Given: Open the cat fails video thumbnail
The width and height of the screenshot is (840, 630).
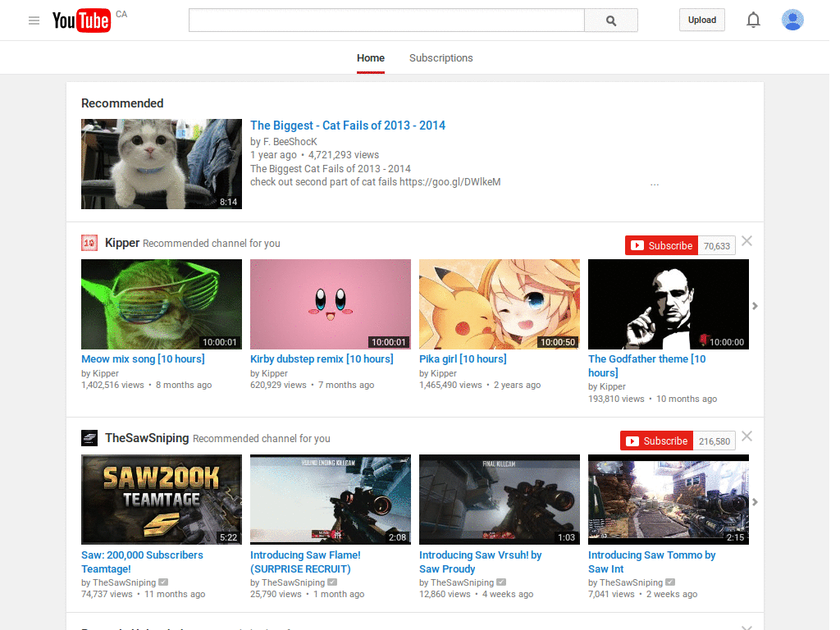Looking at the screenshot, I should point(162,164).
